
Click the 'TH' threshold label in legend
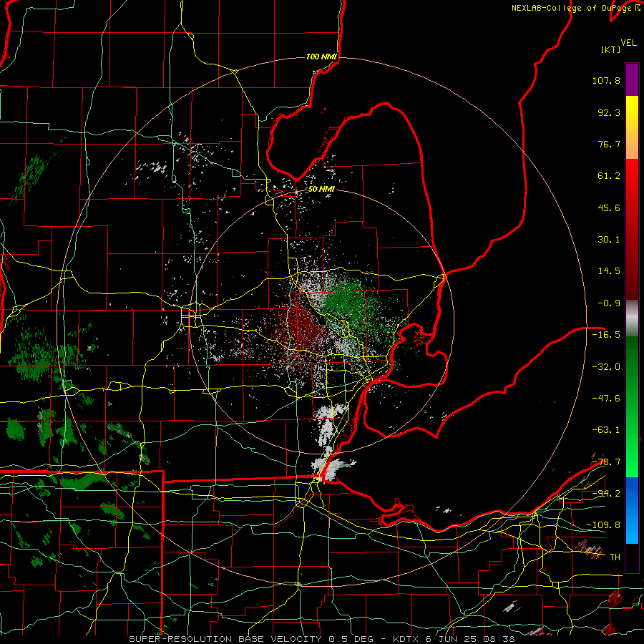tap(615, 557)
